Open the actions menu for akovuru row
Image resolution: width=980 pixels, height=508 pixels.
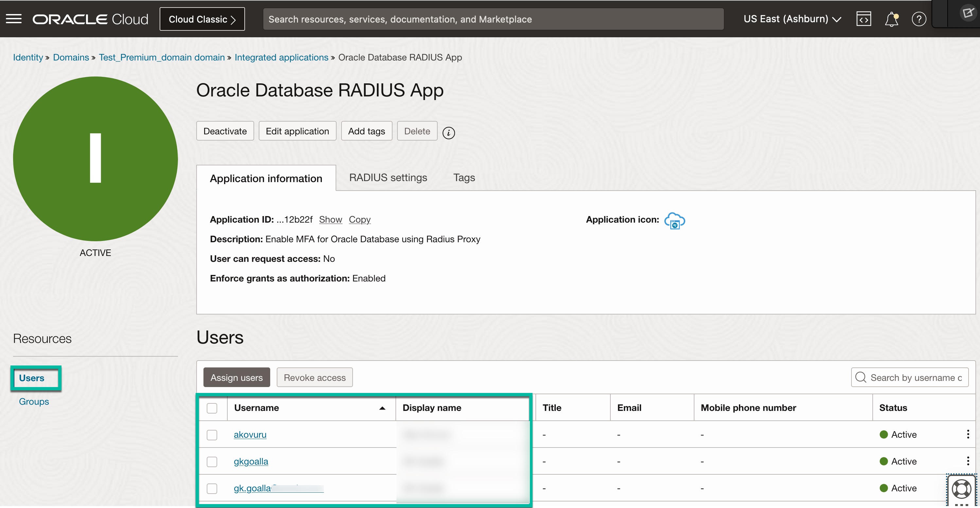click(968, 434)
